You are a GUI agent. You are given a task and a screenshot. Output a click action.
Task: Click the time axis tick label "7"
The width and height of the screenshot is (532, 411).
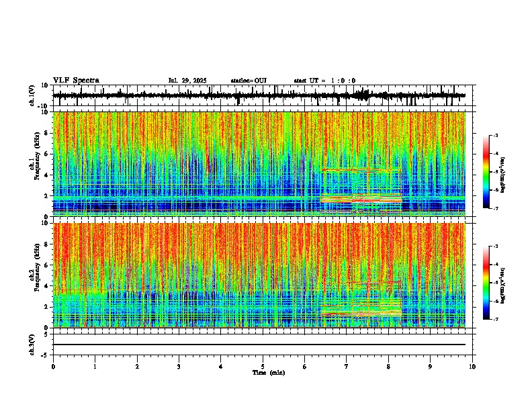(x=347, y=366)
